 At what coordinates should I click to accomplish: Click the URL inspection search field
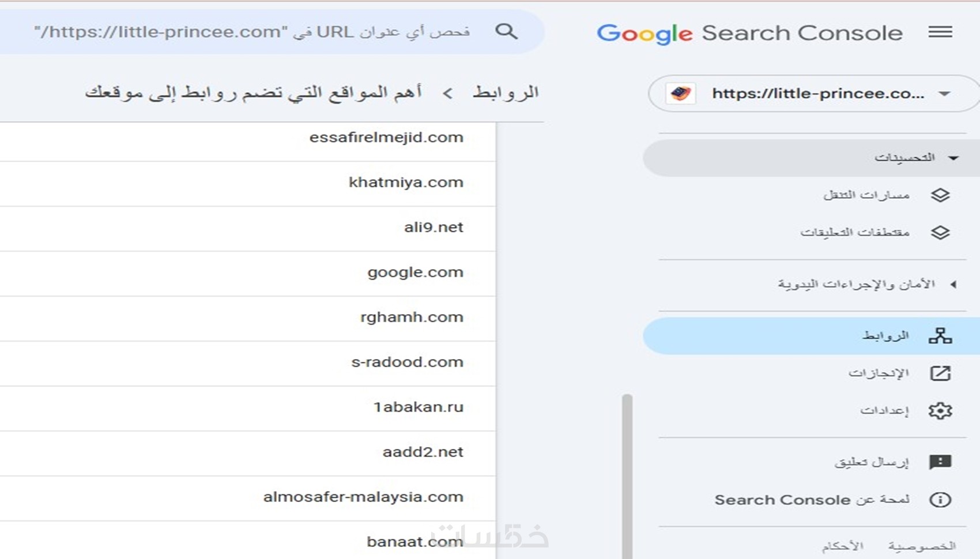coord(254,32)
